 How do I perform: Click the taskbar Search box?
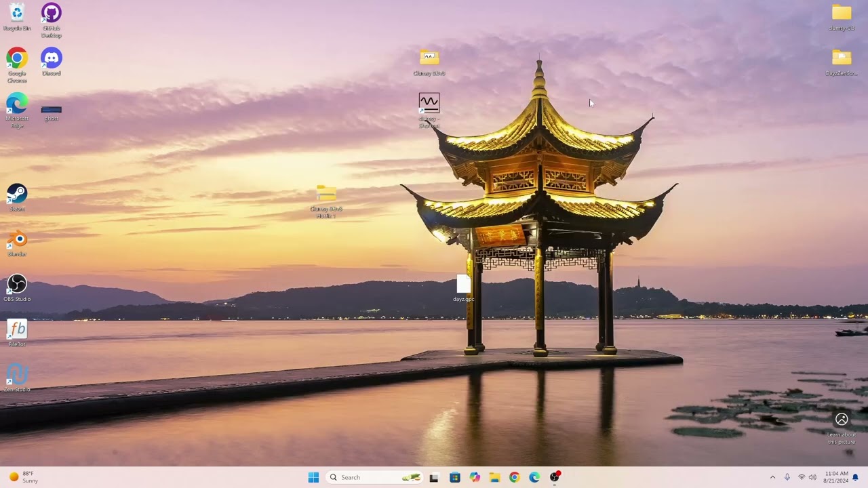click(x=374, y=477)
